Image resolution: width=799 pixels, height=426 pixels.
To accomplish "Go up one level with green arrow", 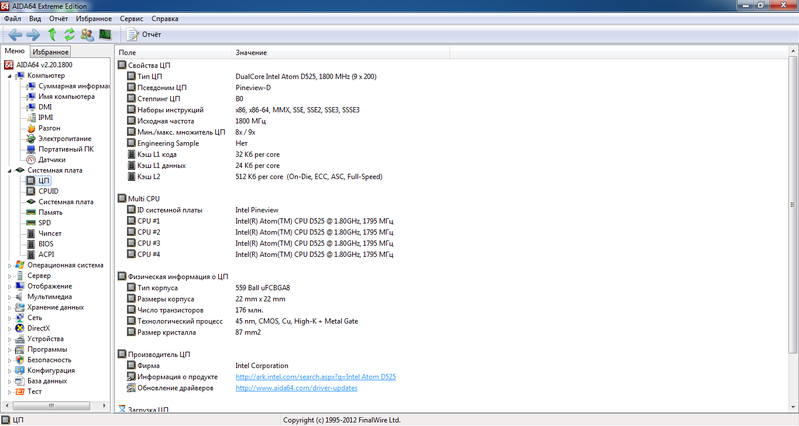I will point(52,35).
